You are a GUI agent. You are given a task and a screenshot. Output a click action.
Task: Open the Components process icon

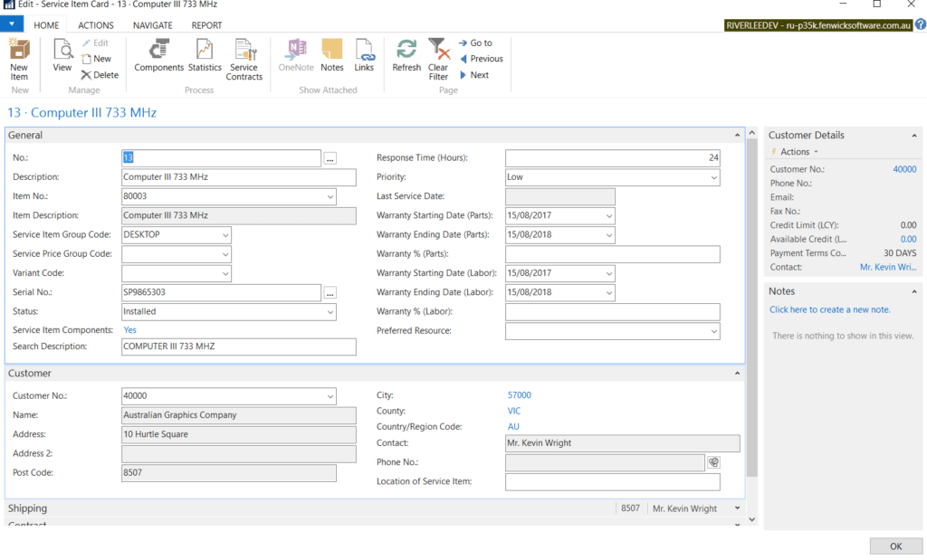[158, 55]
